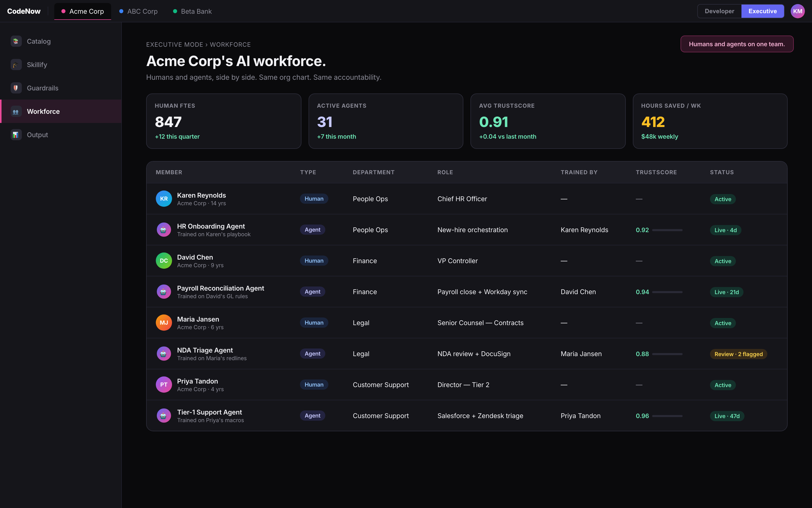Click David Chen's Human type badge
812x508 pixels.
(x=314, y=261)
